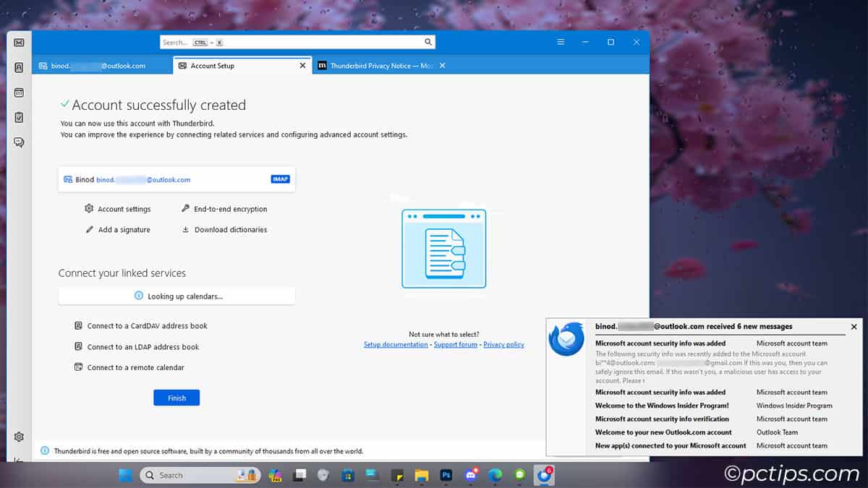The height and width of the screenshot is (488, 868).
Task: Select Add a signature
Action: [124, 230]
